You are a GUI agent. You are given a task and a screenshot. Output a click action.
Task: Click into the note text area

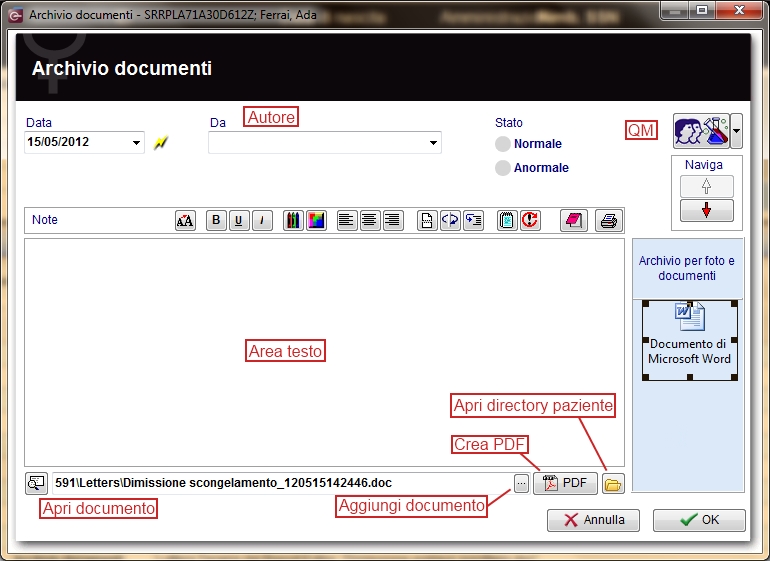[x=324, y=352]
